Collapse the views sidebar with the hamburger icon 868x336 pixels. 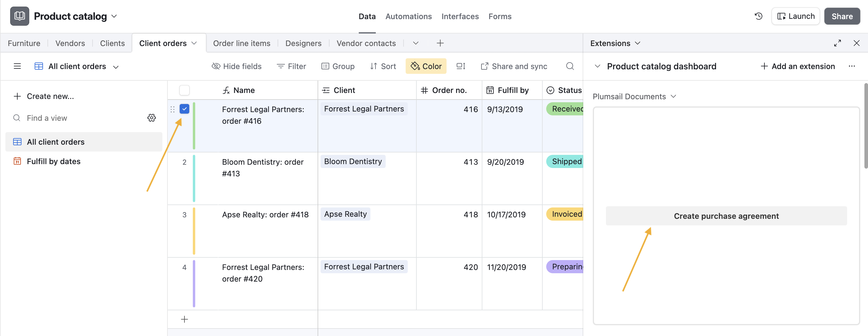17,66
